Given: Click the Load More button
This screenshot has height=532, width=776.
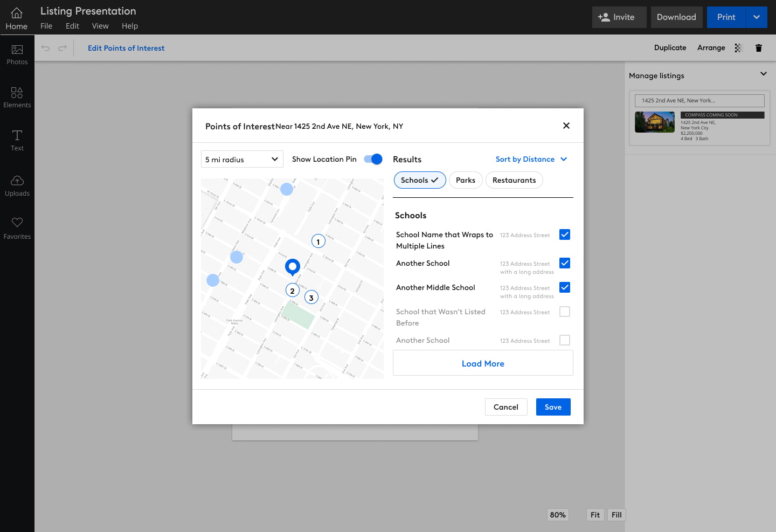Looking at the screenshot, I should tap(483, 363).
